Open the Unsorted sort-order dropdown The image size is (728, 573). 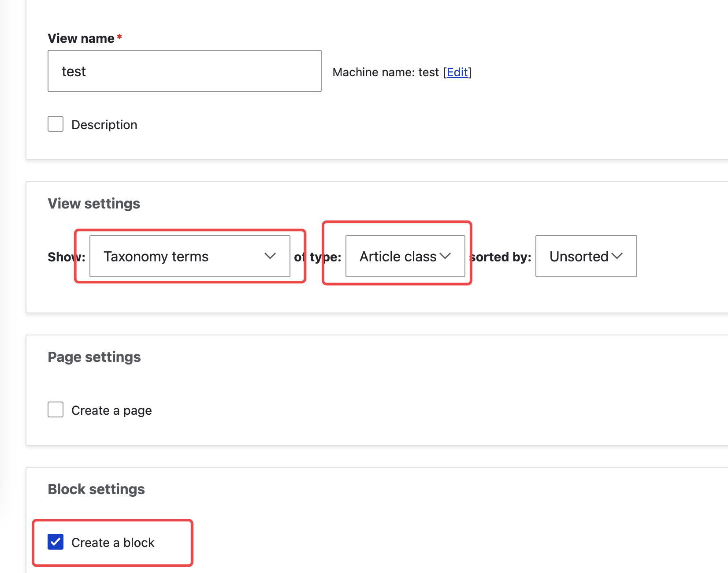coord(578,256)
